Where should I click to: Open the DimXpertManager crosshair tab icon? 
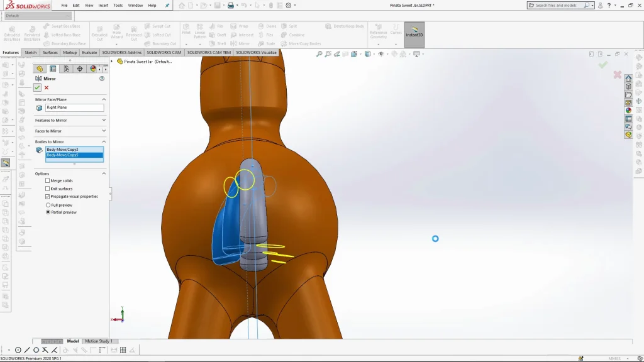[80, 69]
